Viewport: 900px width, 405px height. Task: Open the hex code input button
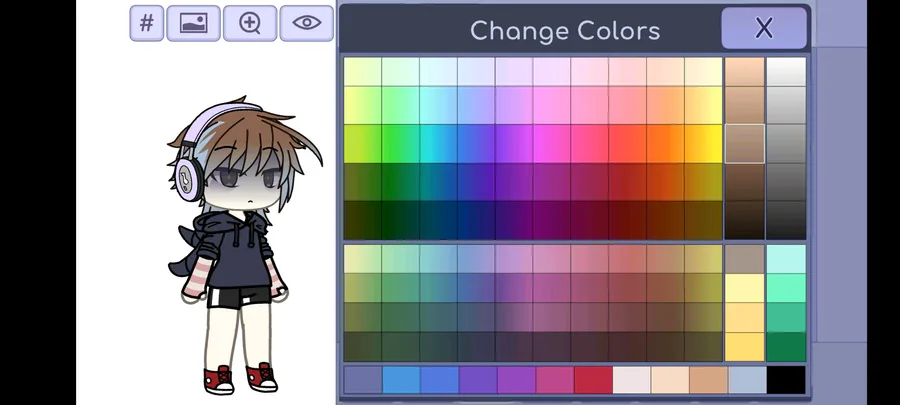click(x=147, y=24)
